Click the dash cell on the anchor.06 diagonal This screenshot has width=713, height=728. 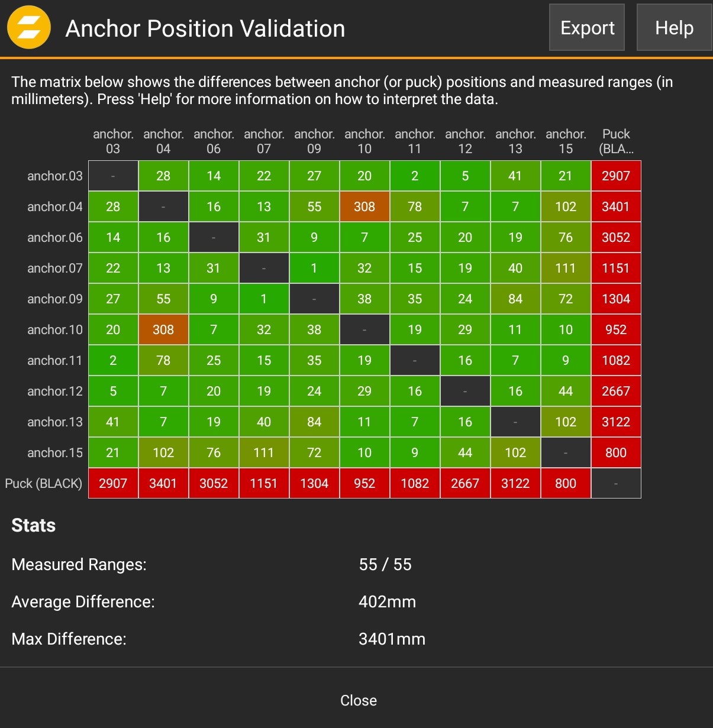click(214, 237)
